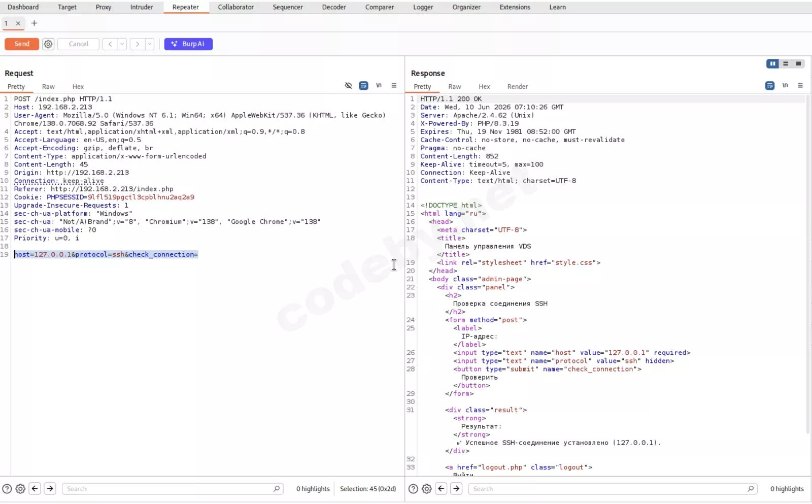812x504 pixels.
Task: Click the Cookie PHPSESSID header line
Action: pyautogui.click(x=104, y=197)
